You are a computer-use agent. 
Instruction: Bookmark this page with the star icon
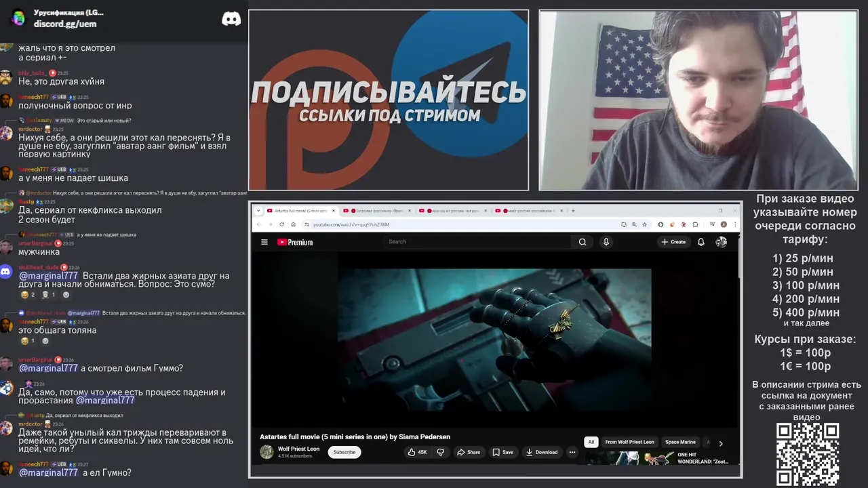644,224
